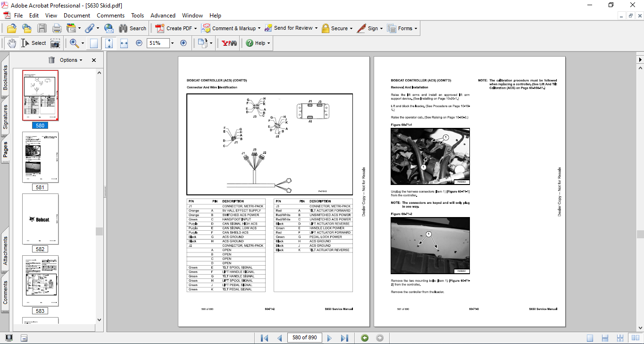
Task: Click the Email envelope globe icon
Action: tap(109, 28)
